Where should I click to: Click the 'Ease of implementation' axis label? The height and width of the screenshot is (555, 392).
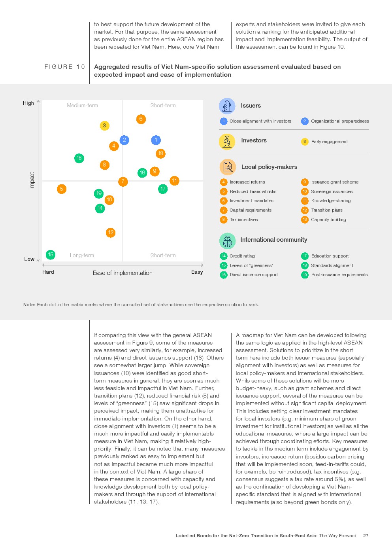tap(122, 273)
